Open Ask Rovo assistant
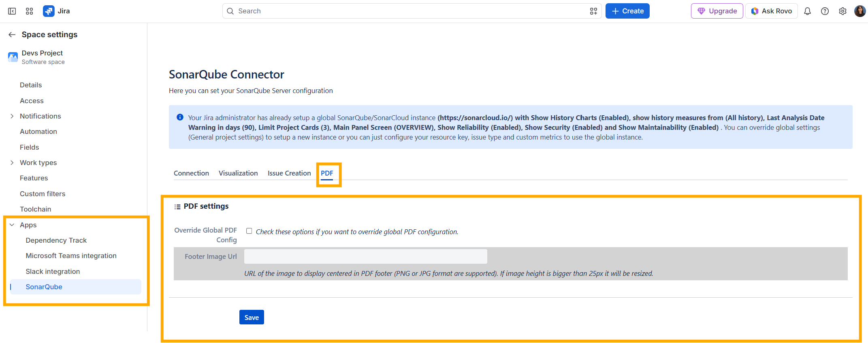This screenshot has height=343, width=868. [x=772, y=11]
